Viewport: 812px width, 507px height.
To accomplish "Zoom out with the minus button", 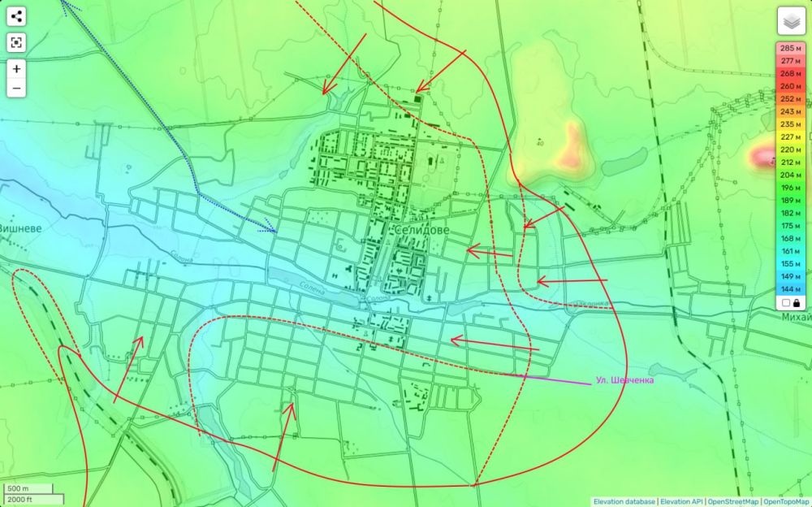I will [16, 88].
